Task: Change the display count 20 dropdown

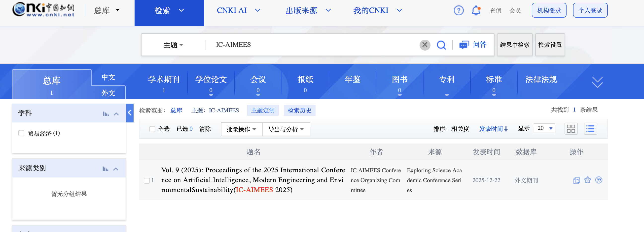Action: [x=544, y=128]
